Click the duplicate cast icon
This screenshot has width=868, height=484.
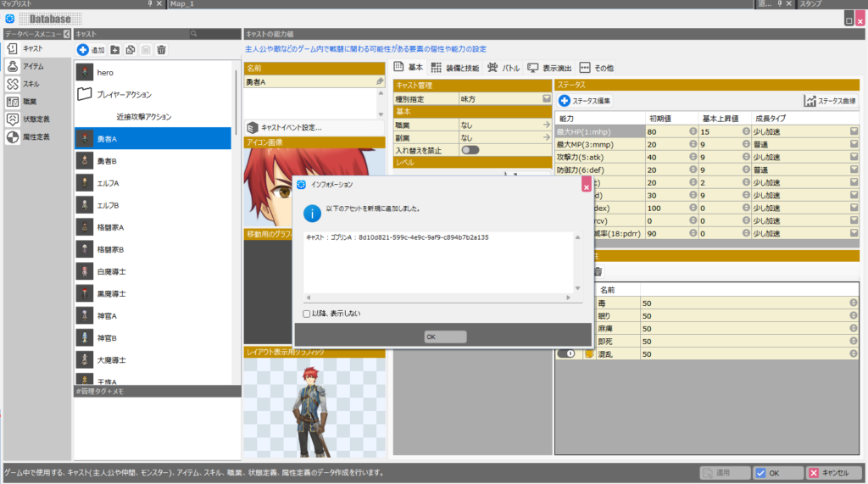pos(131,51)
